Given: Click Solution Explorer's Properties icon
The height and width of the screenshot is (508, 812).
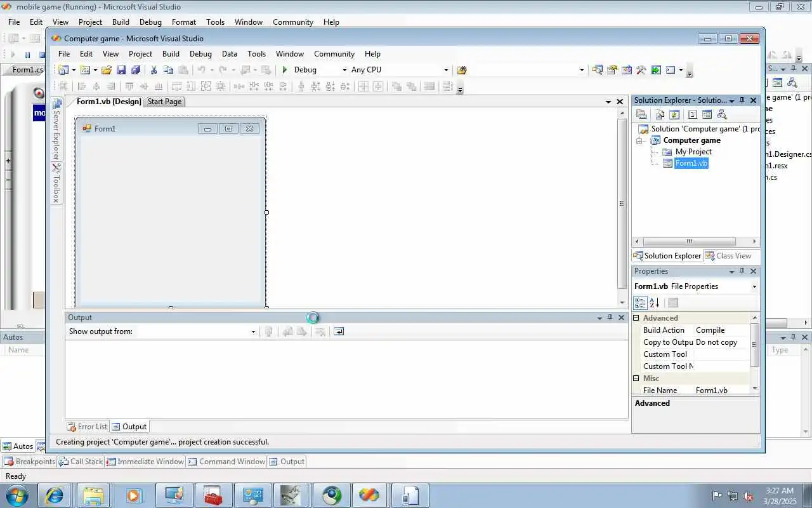Looking at the screenshot, I should (x=641, y=115).
